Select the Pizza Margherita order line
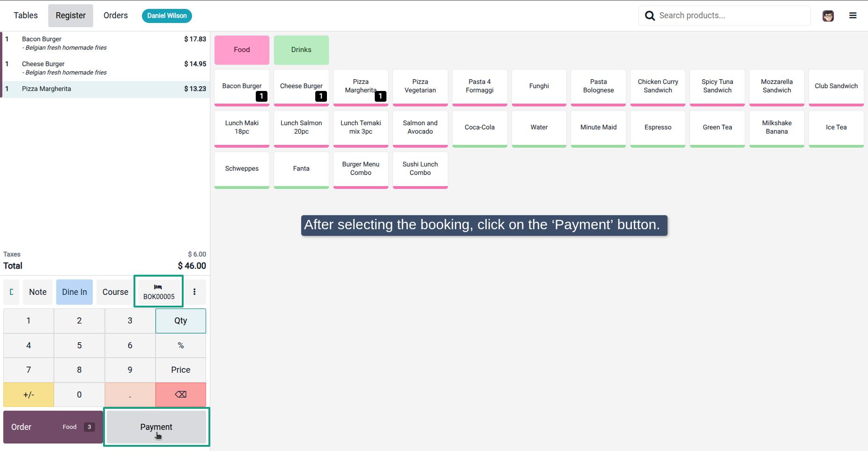Image resolution: width=868 pixels, height=451 pixels. pyautogui.click(x=105, y=89)
